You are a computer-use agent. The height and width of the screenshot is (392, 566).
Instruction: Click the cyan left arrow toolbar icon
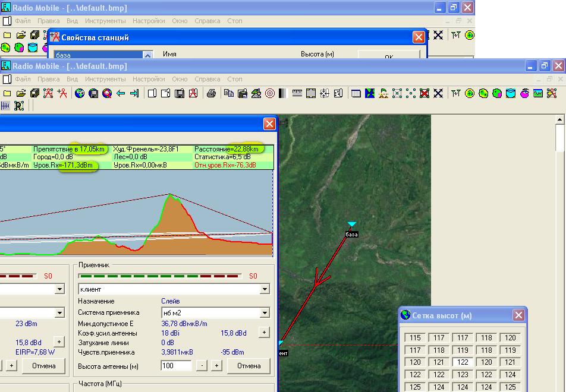coord(121,93)
